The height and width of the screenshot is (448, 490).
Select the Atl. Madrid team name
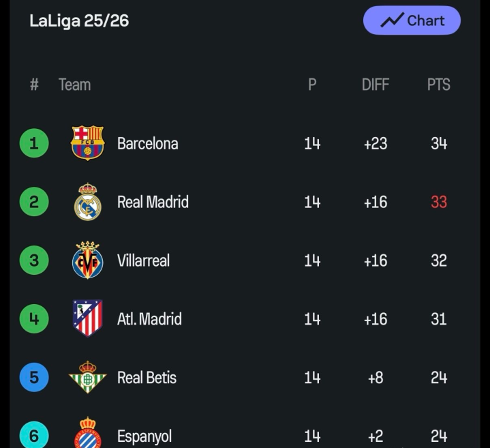pos(149,318)
